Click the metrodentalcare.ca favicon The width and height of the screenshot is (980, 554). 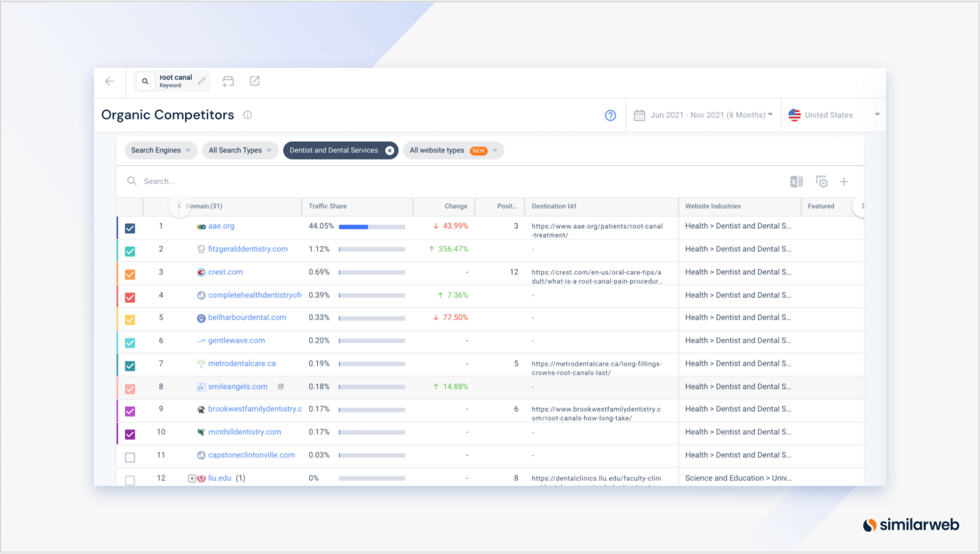click(x=201, y=363)
